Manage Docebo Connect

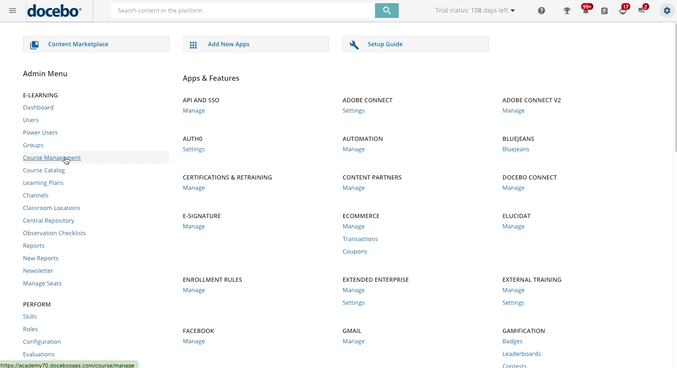click(513, 187)
